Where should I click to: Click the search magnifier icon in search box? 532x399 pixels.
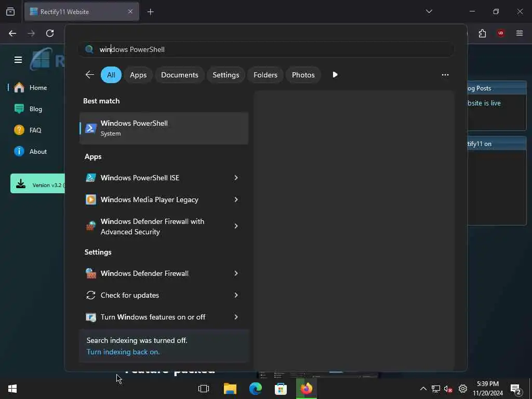(x=89, y=49)
